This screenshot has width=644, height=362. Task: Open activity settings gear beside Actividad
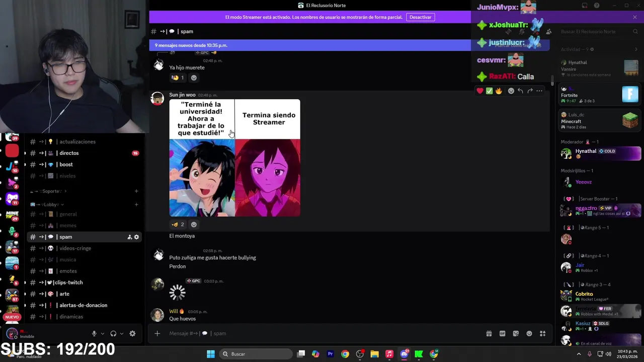click(x=592, y=49)
